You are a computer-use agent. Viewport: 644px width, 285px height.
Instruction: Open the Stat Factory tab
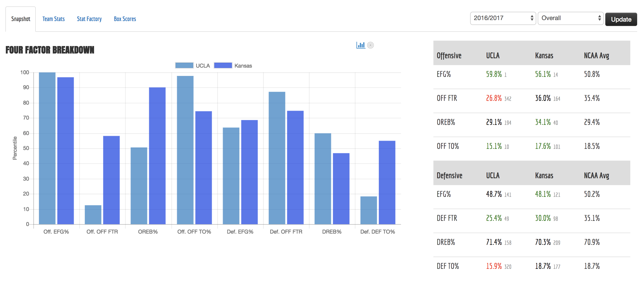[x=89, y=19]
